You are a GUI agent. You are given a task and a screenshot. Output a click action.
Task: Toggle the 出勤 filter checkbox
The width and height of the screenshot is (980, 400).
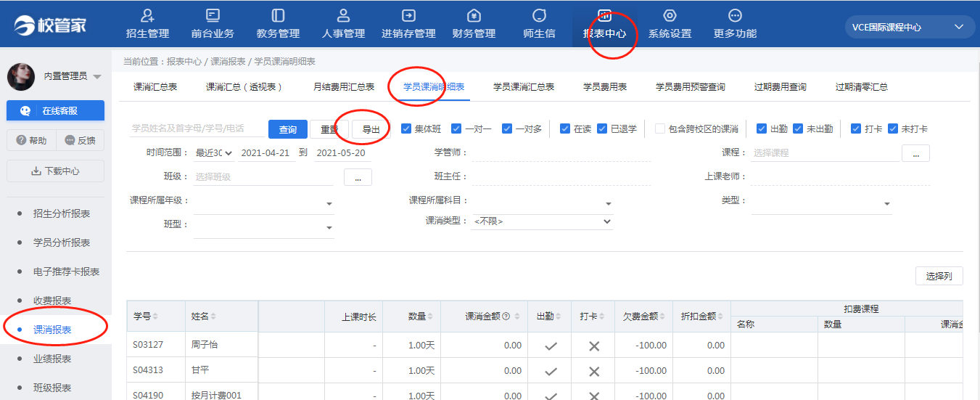click(x=762, y=128)
